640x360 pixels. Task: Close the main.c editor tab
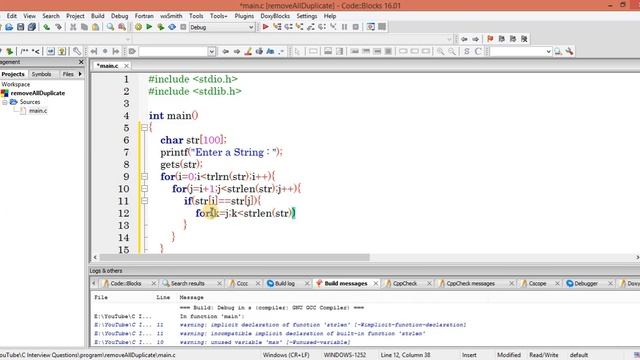126,66
